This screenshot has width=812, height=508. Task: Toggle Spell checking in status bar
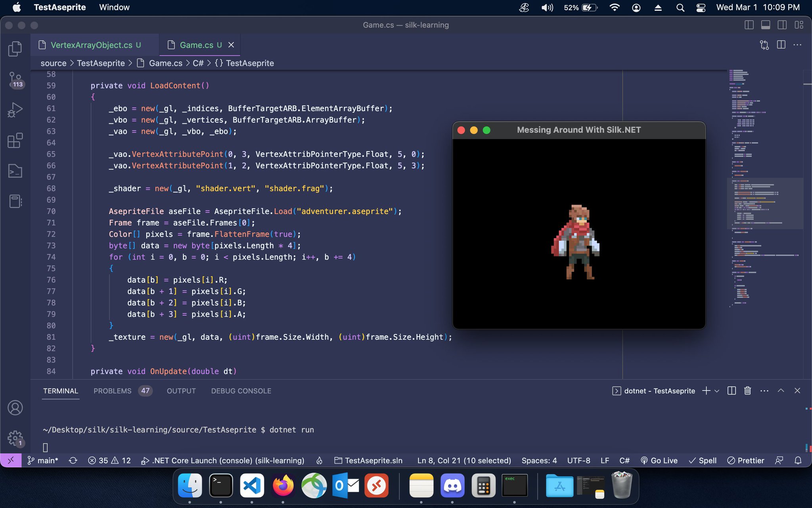click(x=703, y=460)
